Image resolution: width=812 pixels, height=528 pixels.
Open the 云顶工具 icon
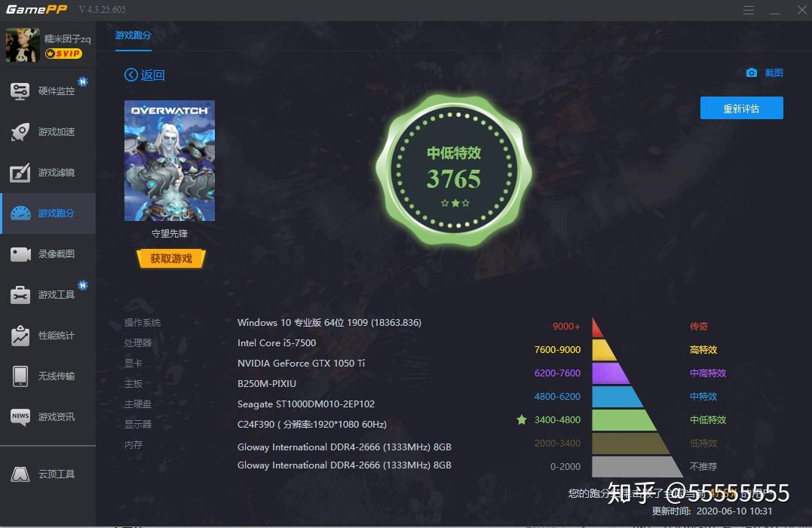(20, 474)
